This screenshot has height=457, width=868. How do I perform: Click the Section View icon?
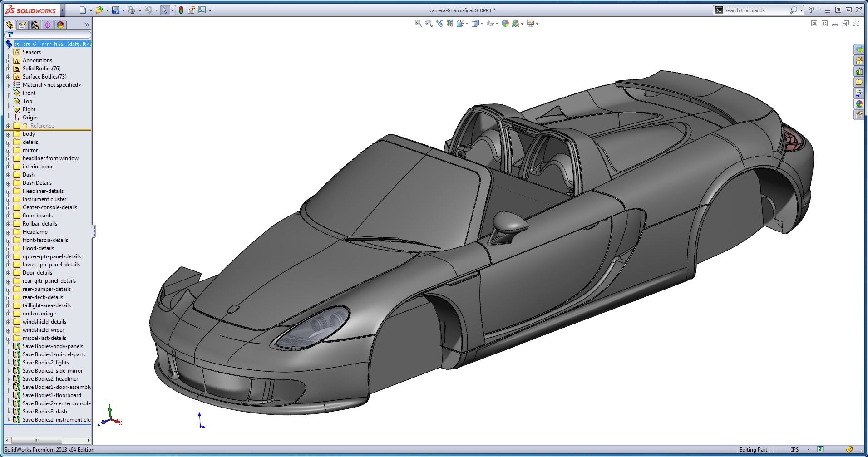(449, 23)
